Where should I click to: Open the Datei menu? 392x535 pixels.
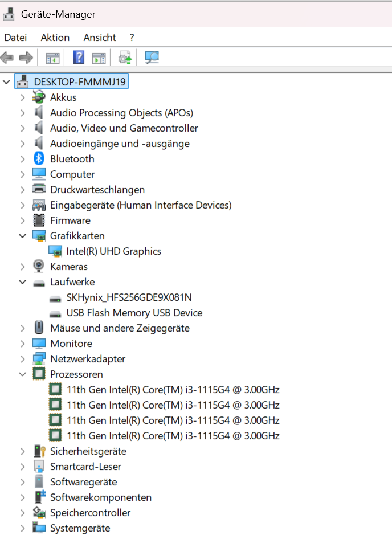pos(15,38)
